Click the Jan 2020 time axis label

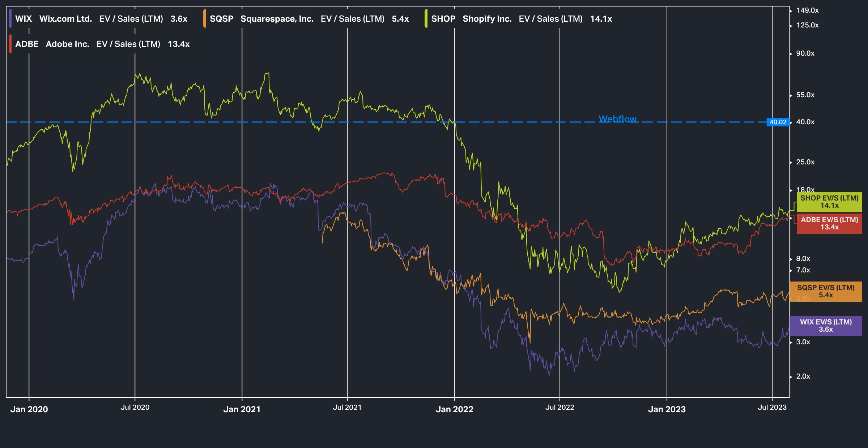(29, 409)
